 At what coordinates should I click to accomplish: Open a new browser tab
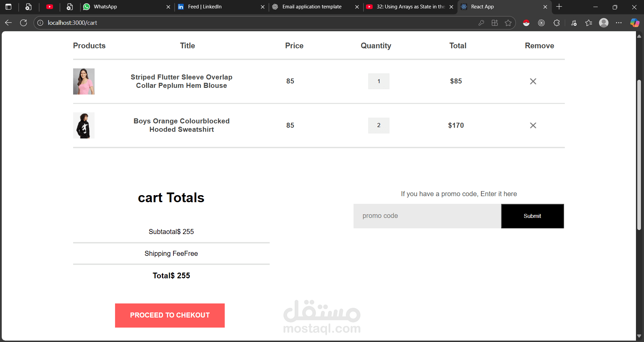(x=559, y=7)
